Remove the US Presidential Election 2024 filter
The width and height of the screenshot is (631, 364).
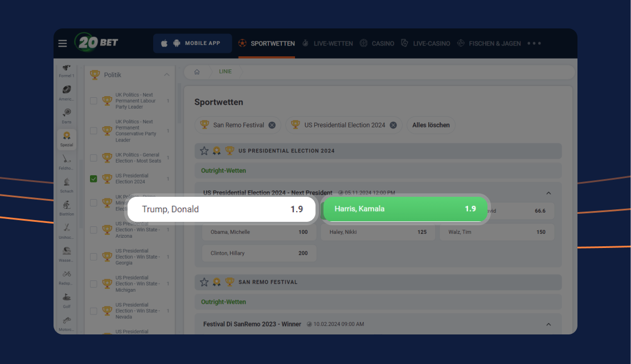coord(393,125)
